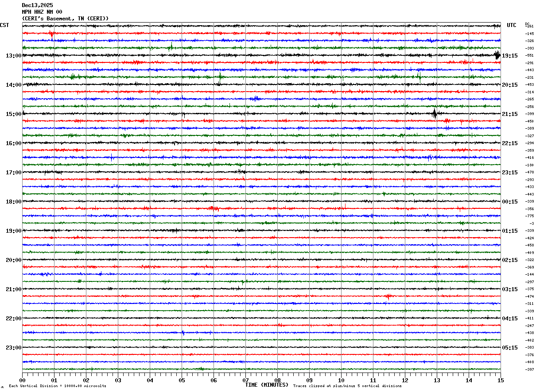Click the DC offset value '-478'
The width and height of the screenshot is (536, 392).
pyautogui.click(x=529, y=173)
